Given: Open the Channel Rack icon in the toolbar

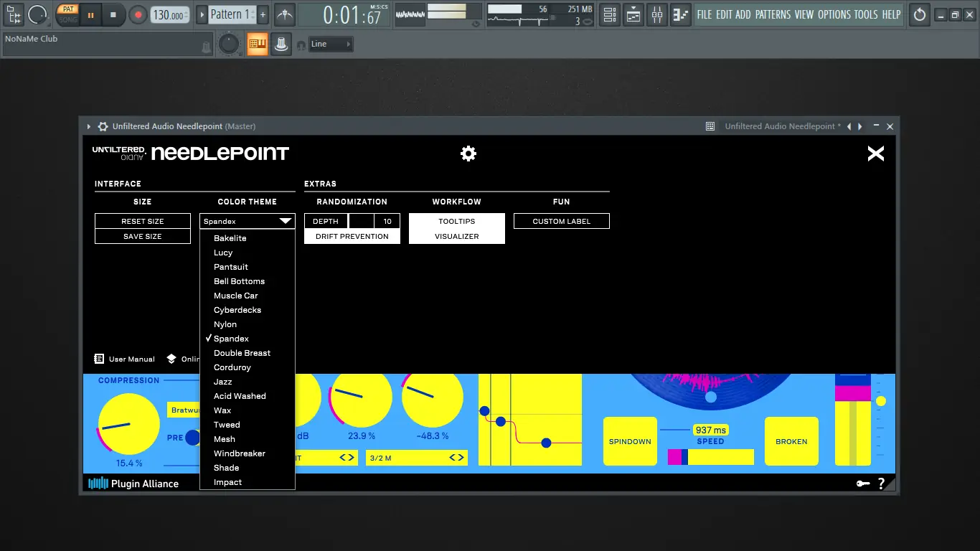Looking at the screenshot, I should (x=609, y=14).
